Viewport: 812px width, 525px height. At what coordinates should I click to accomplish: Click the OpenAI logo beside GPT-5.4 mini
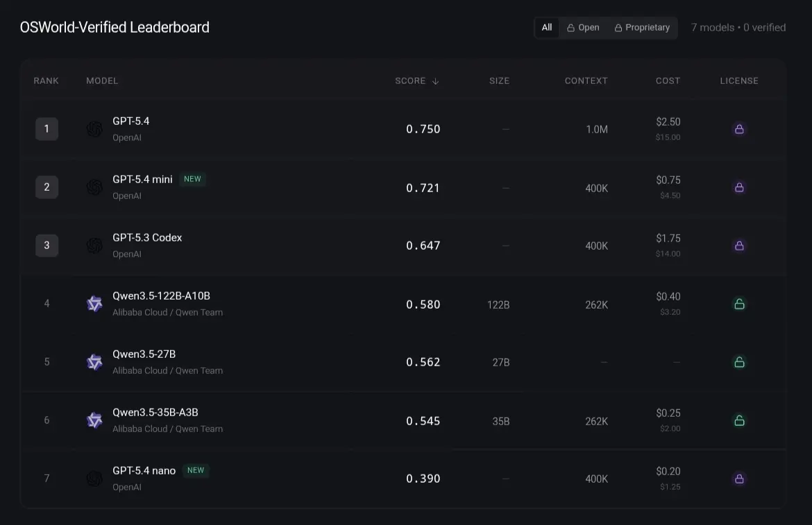click(94, 187)
